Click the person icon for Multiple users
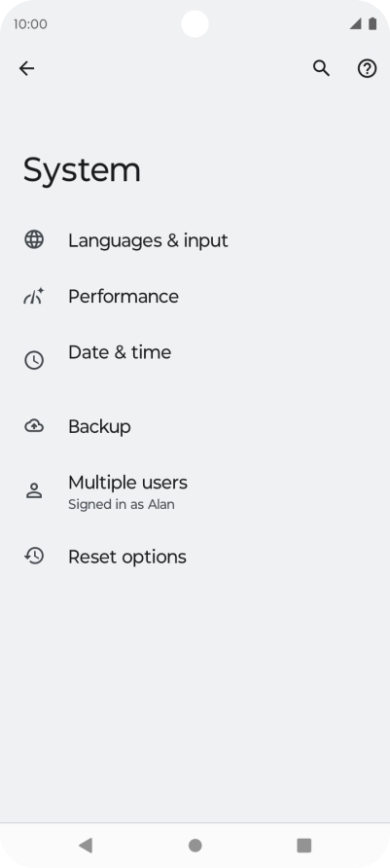Image resolution: width=390 pixels, height=868 pixels. 34,491
